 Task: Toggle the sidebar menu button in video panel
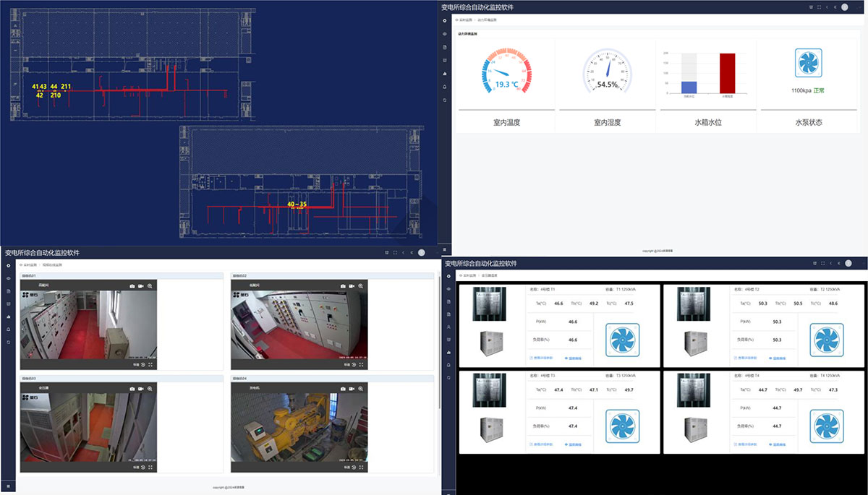(x=9, y=486)
